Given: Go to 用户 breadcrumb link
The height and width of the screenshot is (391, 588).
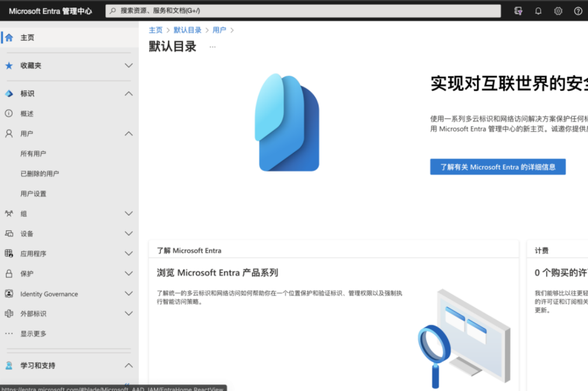Looking at the screenshot, I should 219,30.
